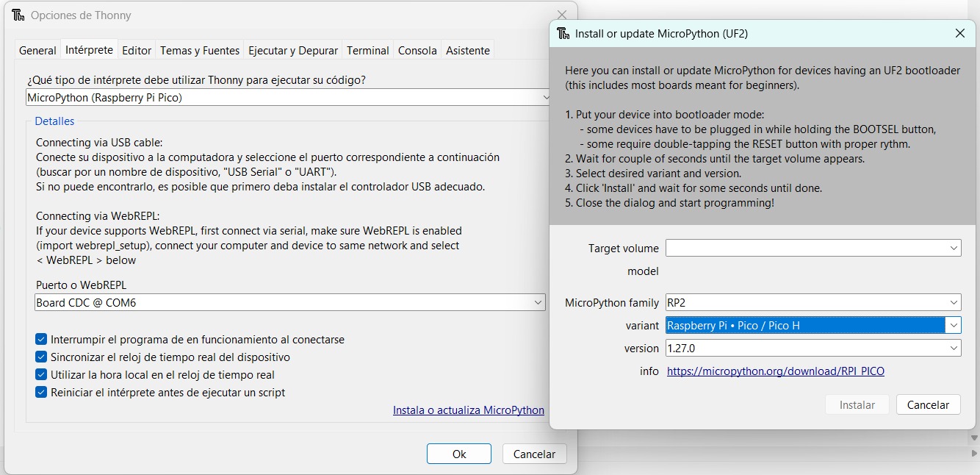Click the 'Connecting via USB cable:' text
The height and width of the screenshot is (475, 980).
click(99, 143)
